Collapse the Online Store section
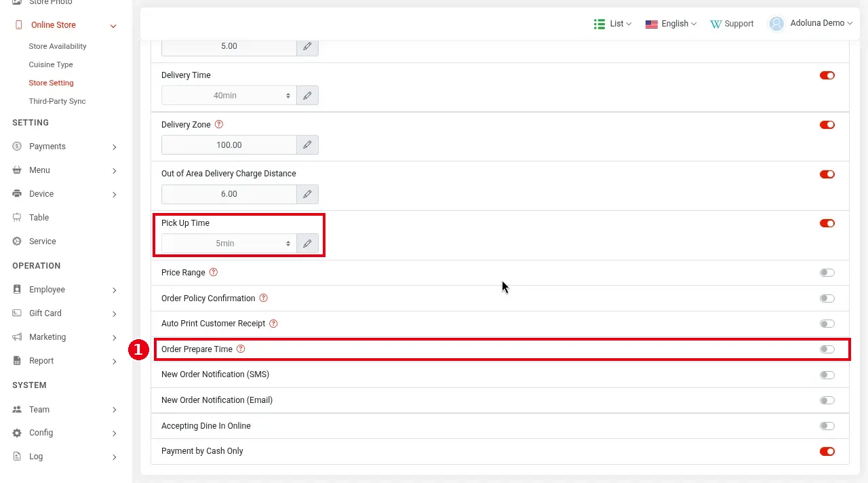Image resolution: width=868 pixels, height=483 pixels. (x=113, y=26)
